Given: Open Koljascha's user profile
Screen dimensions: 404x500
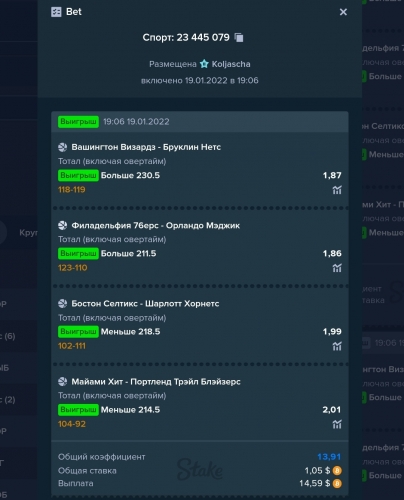Looking at the screenshot, I should tap(231, 64).
